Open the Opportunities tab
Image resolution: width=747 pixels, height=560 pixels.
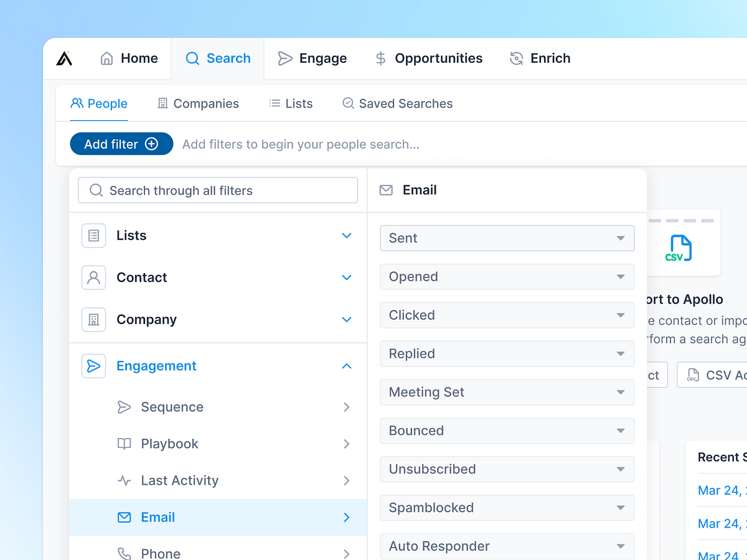click(428, 58)
